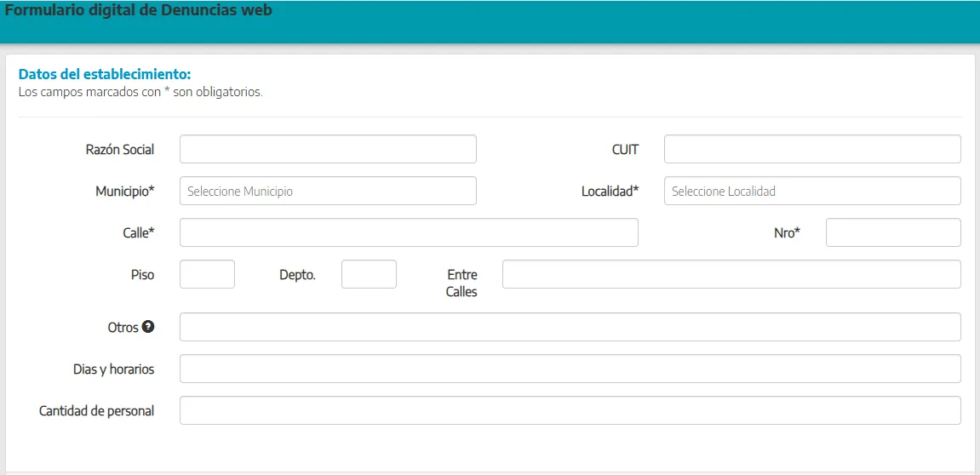This screenshot has height=475, width=980.
Task: Click into the CUIT input box
Action: (811, 149)
